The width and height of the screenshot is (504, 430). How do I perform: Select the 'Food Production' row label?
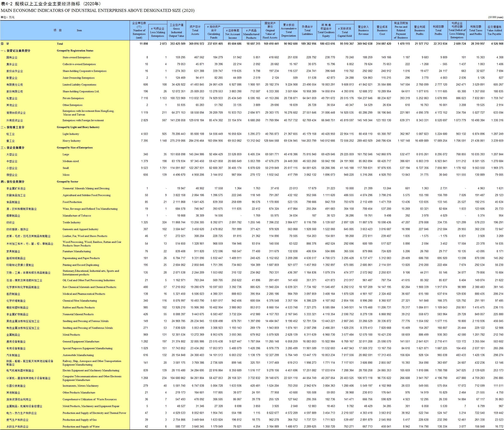72,202
